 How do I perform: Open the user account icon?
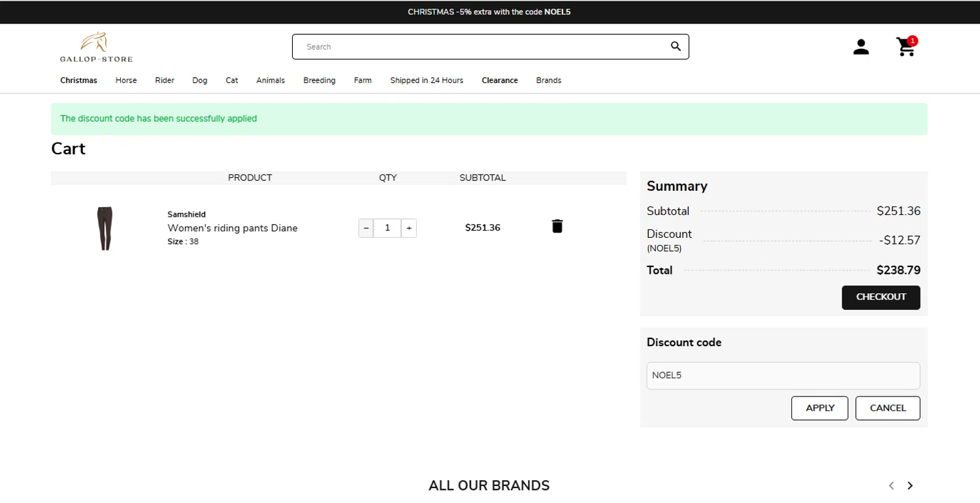[x=861, y=47]
